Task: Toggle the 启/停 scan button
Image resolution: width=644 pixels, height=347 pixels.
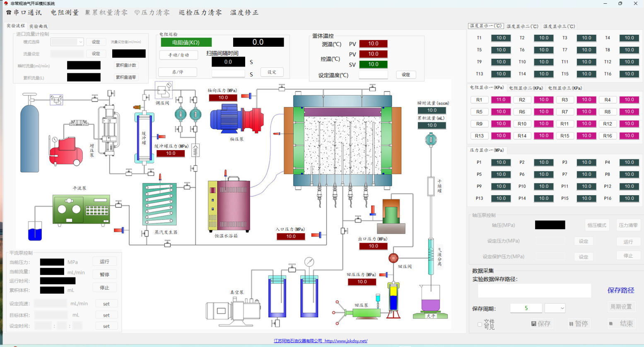Action: (x=178, y=72)
